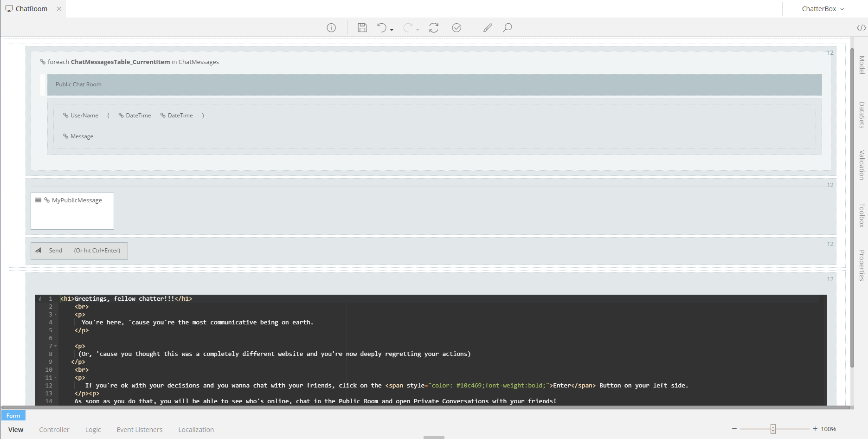
Task: Increase zoom with the plus button
Action: [x=815, y=429]
